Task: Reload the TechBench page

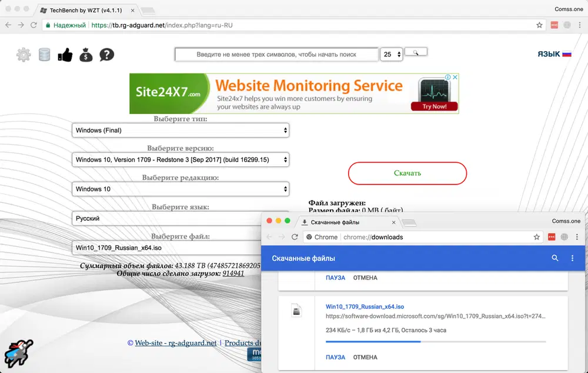Action: 34,25
